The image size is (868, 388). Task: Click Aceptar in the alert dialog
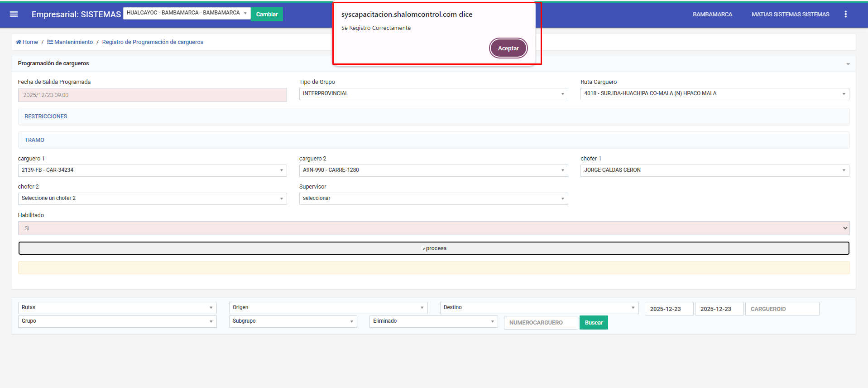click(x=508, y=48)
